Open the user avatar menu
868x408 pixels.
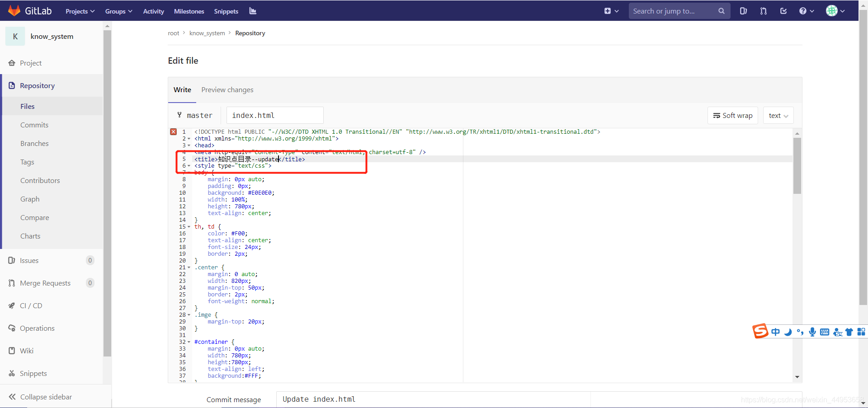pos(835,11)
